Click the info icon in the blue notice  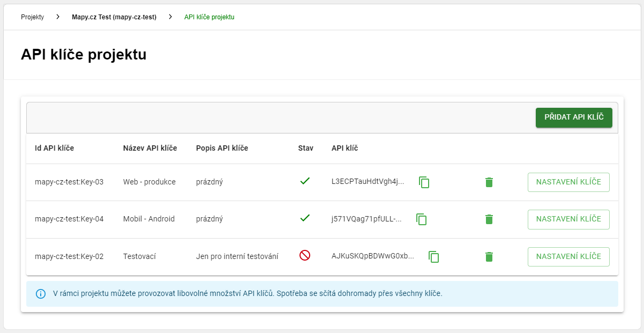(41, 294)
